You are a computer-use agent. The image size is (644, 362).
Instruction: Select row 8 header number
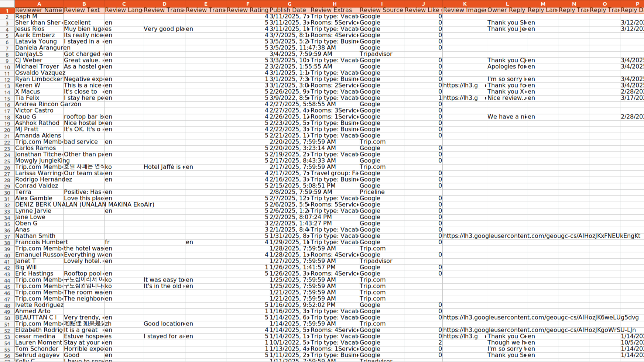(x=7, y=54)
